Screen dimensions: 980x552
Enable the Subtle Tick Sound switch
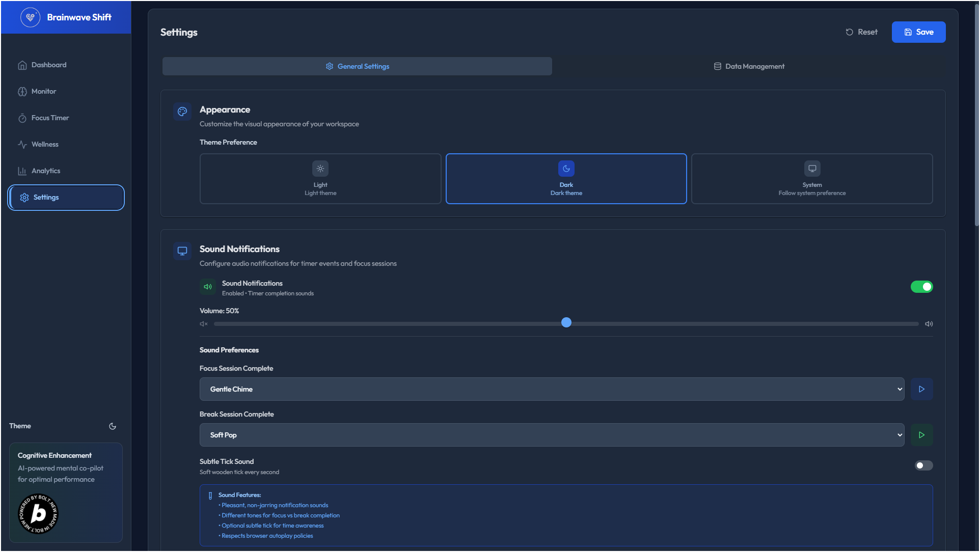click(923, 465)
